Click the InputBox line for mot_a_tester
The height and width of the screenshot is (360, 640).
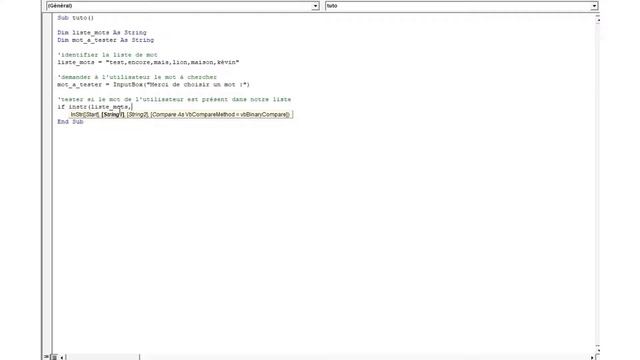(153, 84)
